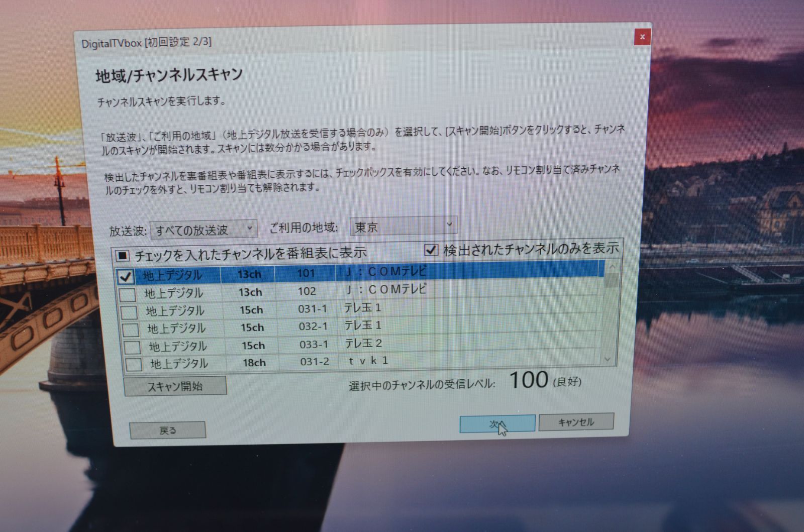This screenshot has width=804, height=532.
Task: Click the スキャン開始 button
Action: point(175,385)
